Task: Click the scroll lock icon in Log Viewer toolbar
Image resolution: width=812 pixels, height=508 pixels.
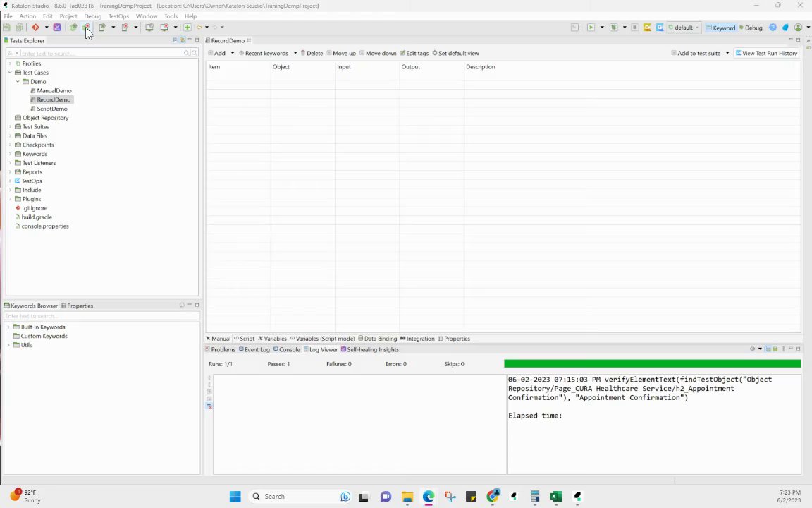Action: 775,349
